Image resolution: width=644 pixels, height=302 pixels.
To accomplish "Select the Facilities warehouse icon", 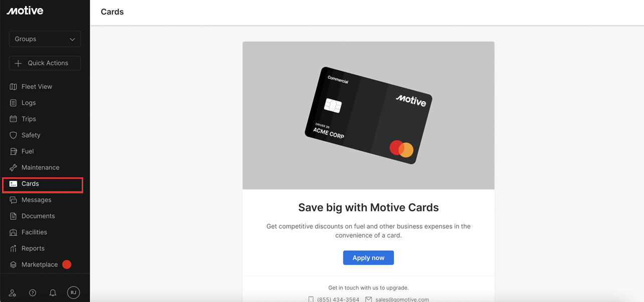I will pyautogui.click(x=14, y=232).
